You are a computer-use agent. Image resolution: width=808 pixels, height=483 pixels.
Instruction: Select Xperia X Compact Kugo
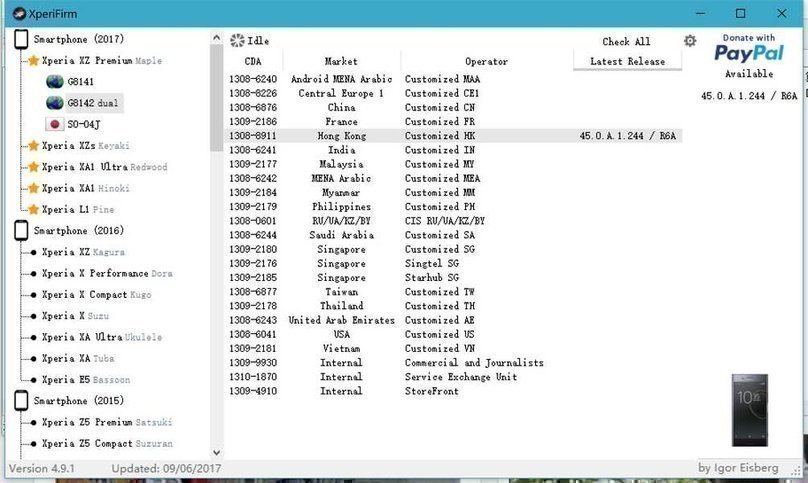click(96, 294)
